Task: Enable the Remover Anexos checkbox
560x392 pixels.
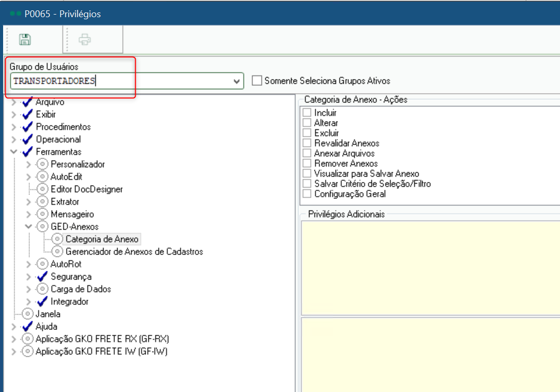Action: (307, 164)
